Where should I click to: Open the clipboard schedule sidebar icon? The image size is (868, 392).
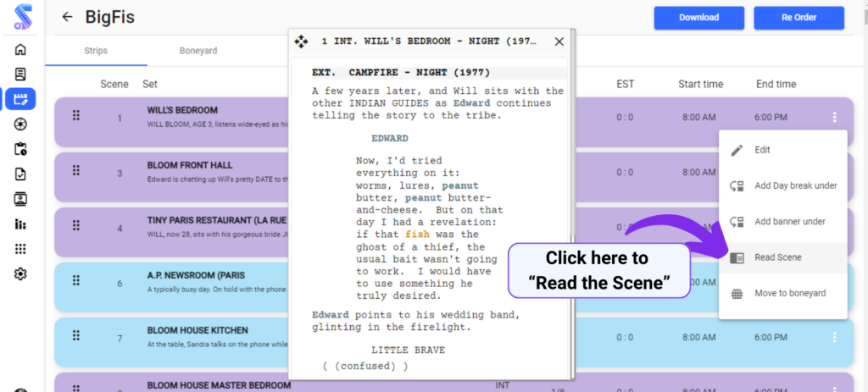click(x=20, y=149)
